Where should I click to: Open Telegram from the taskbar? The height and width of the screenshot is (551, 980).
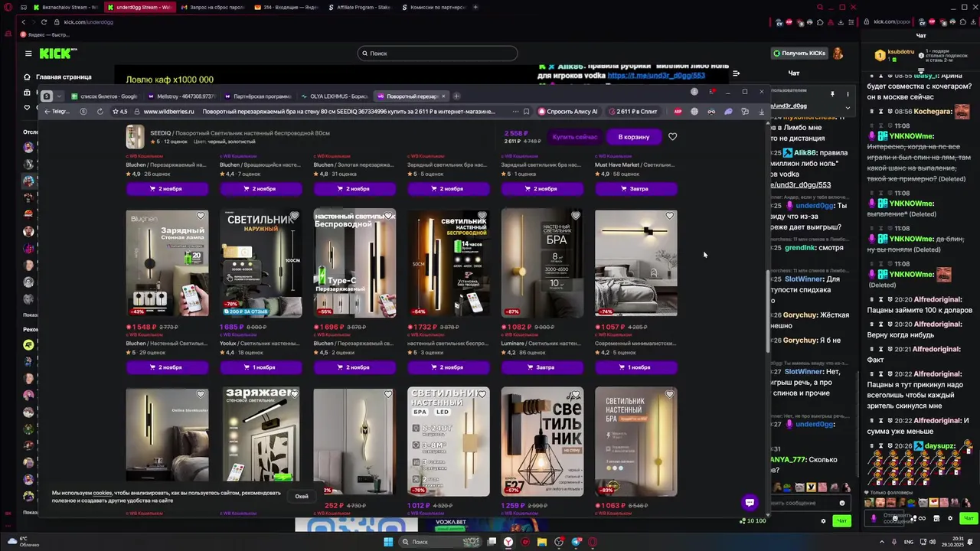(576, 542)
